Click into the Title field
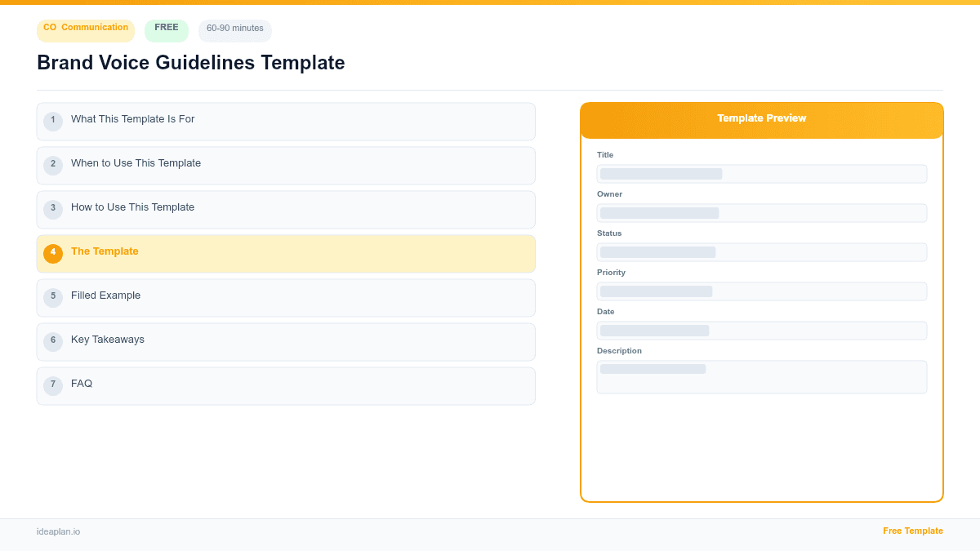This screenshot has width=980, height=551. click(762, 174)
